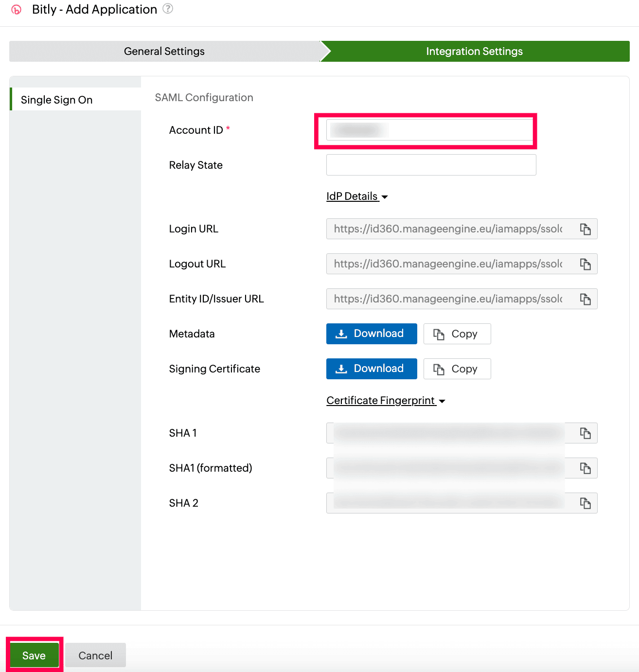Image resolution: width=639 pixels, height=672 pixels.
Task: Copy the SHA1 (formatted) fingerprint
Action: 585,468
